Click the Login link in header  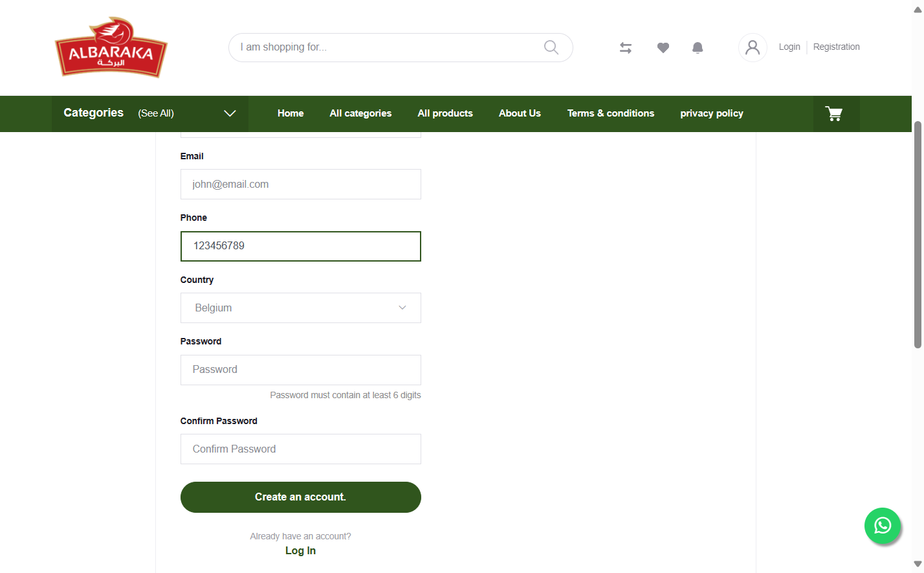point(789,47)
